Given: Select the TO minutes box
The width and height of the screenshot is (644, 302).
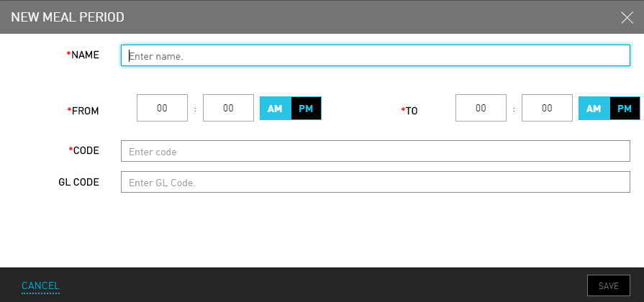Looking at the screenshot, I should (547, 108).
